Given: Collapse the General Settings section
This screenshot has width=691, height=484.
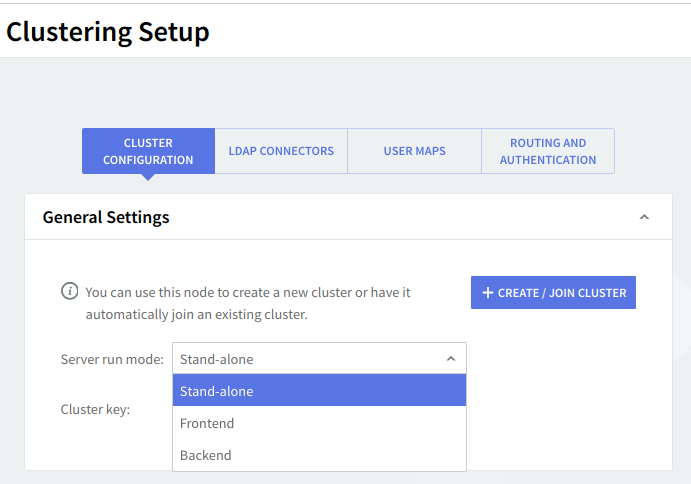Looking at the screenshot, I should 644,217.
